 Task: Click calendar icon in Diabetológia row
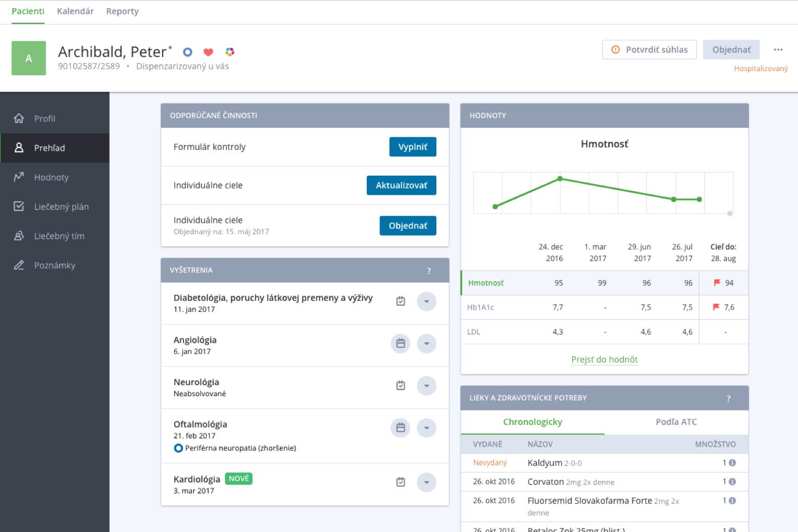pos(401,301)
